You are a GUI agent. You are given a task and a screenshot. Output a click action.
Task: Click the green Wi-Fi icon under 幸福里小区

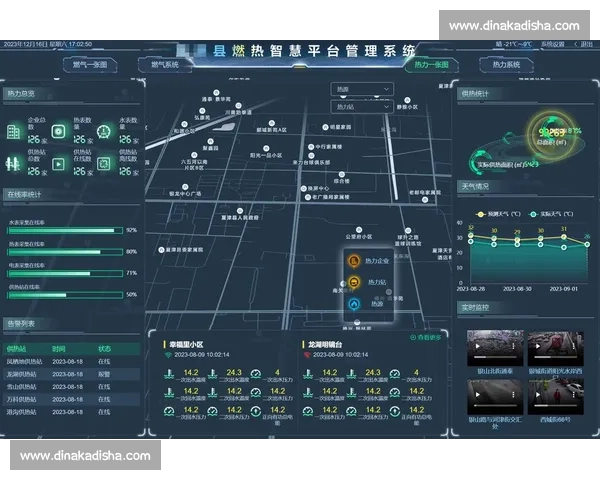167,353
